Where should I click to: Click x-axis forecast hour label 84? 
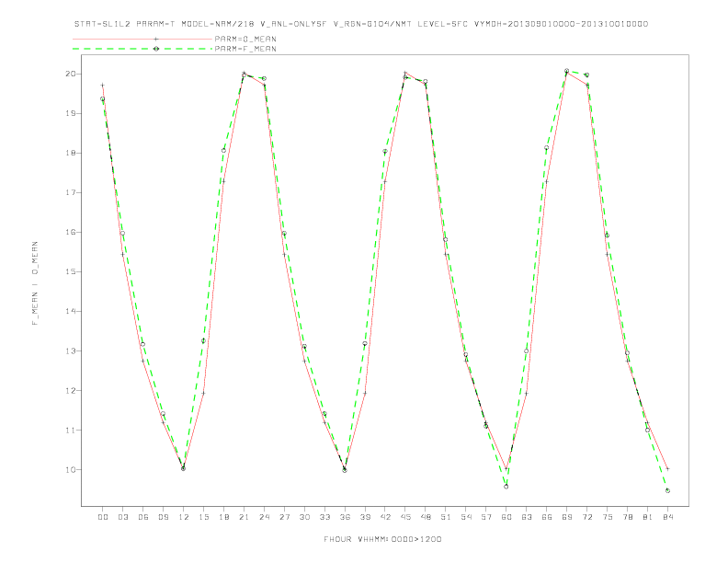[x=667, y=517]
